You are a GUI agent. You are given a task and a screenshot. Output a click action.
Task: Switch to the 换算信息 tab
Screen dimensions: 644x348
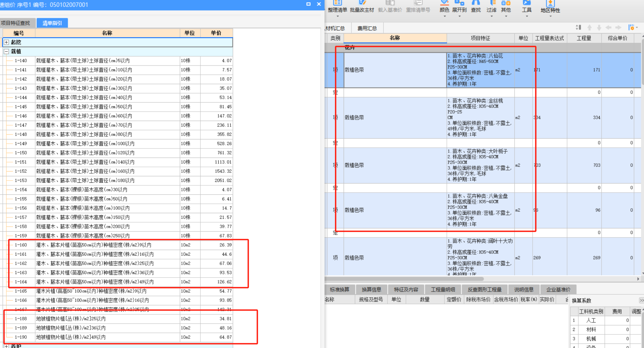coord(371,290)
